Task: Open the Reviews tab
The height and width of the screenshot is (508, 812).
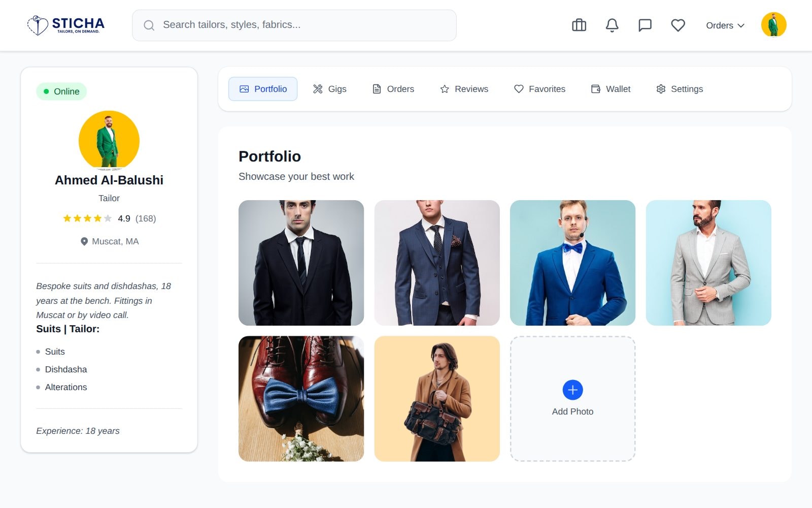Action: (x=464, y=89)
